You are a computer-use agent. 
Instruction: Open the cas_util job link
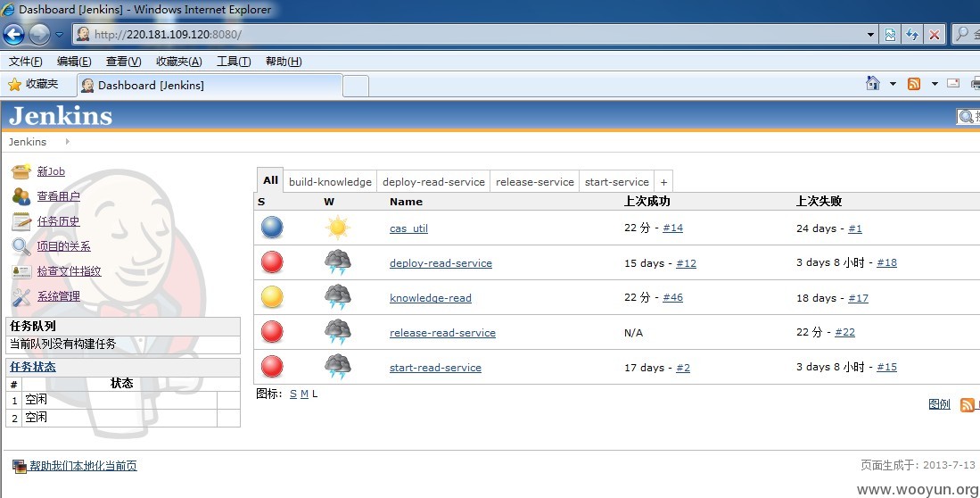click(408, 228)
